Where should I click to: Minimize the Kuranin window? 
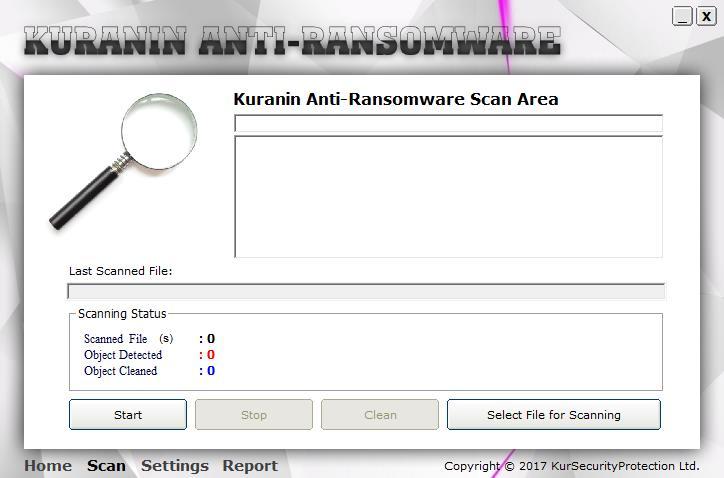[x=682, y=17]
